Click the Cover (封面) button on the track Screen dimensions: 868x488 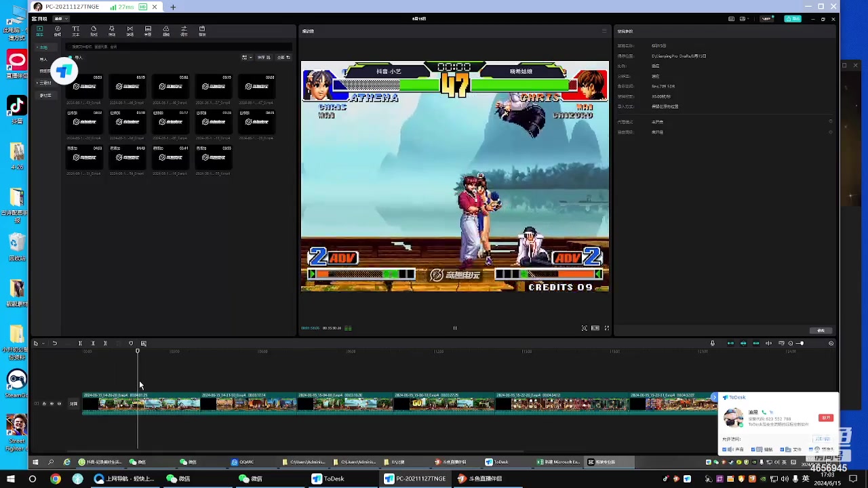tap(73, 404)
